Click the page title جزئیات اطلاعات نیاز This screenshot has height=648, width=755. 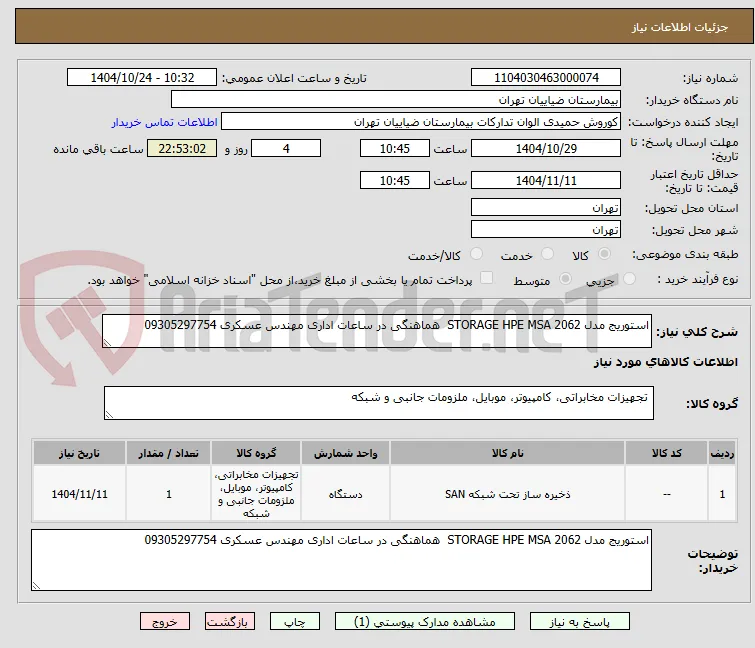pos(679,27)
